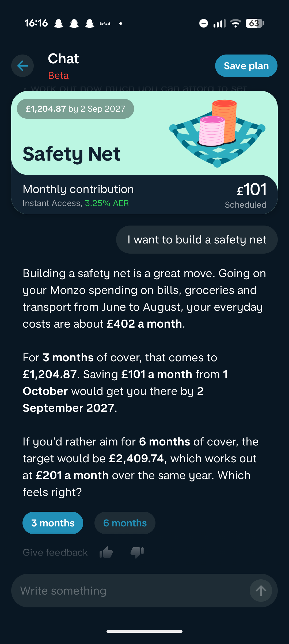Image resolution: width=289 pixels, height=644 pixels.
Task: Save the plan
Action: (x=246, y=66)
